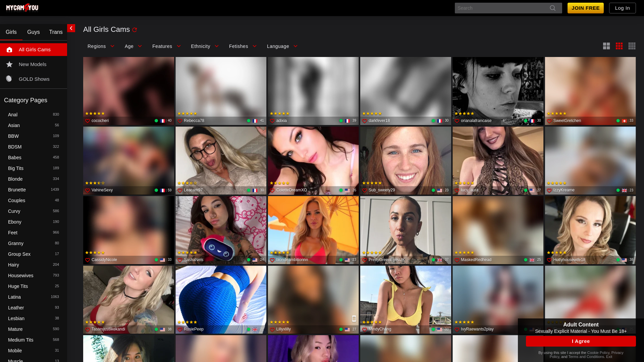Switch to the largest grid view layout
644x362 pixels.
pyautogui.click(x=606, y=46)
